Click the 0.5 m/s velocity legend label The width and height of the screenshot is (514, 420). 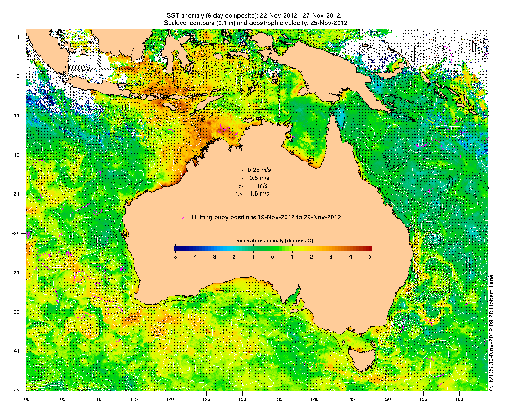point(259,178)
